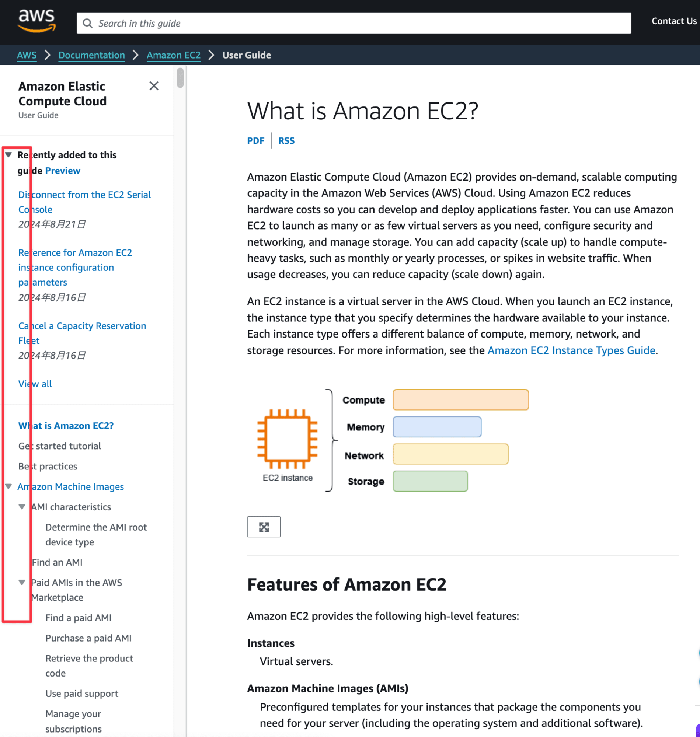Click the 'What is Amazon EC2?' page heading
Viewport: 700px width, 737px height.
363,111
